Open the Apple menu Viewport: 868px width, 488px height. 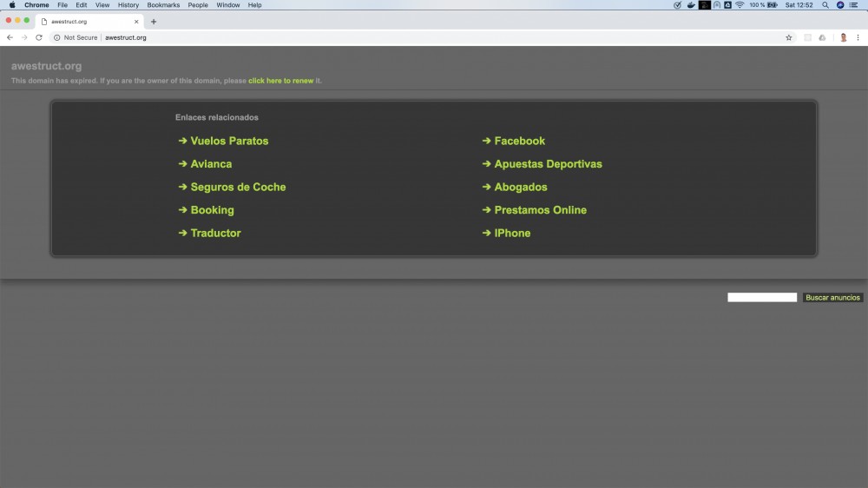coord(12,5)
